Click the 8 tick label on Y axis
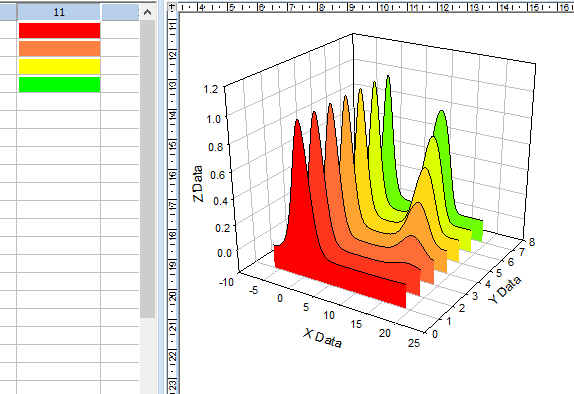574x394 pixels. tap(532, 242)
